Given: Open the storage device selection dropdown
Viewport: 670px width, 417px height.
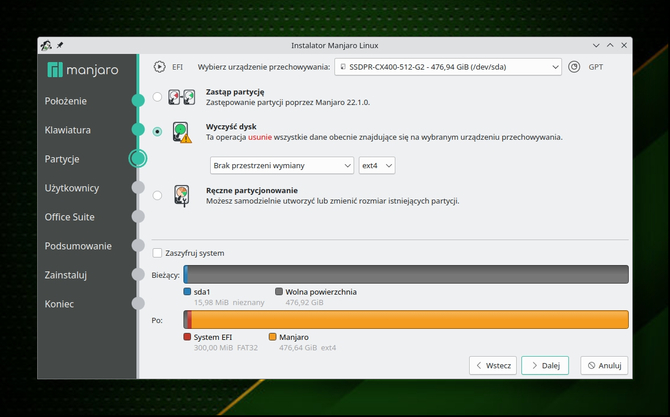Looking at the screenshot, I should (448, 67).
